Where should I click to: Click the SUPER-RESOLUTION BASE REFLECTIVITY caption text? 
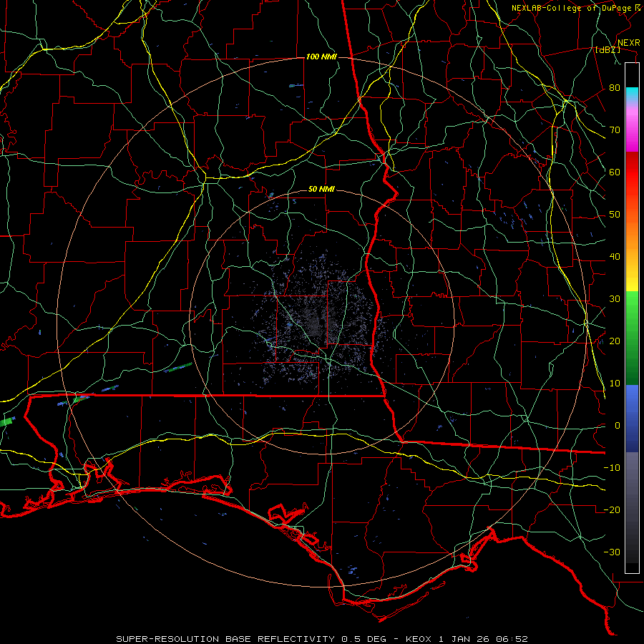[x=225, y=639]
